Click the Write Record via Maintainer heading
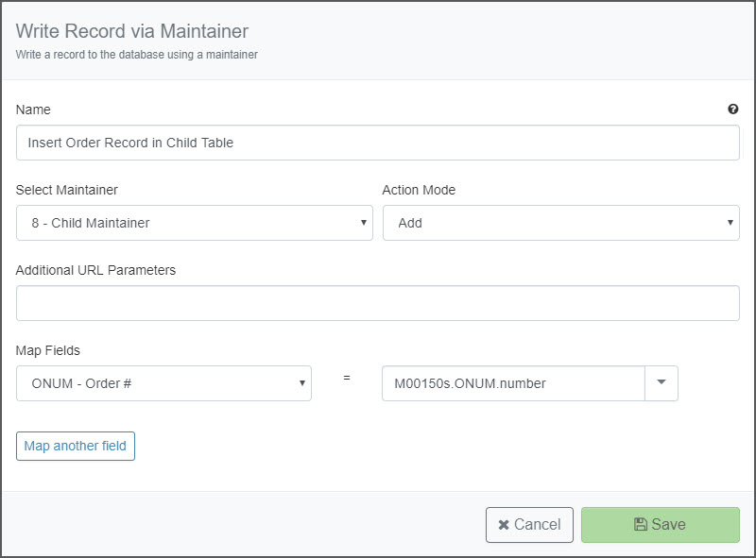This screenshot has height=558, width=756. point(132,31)
